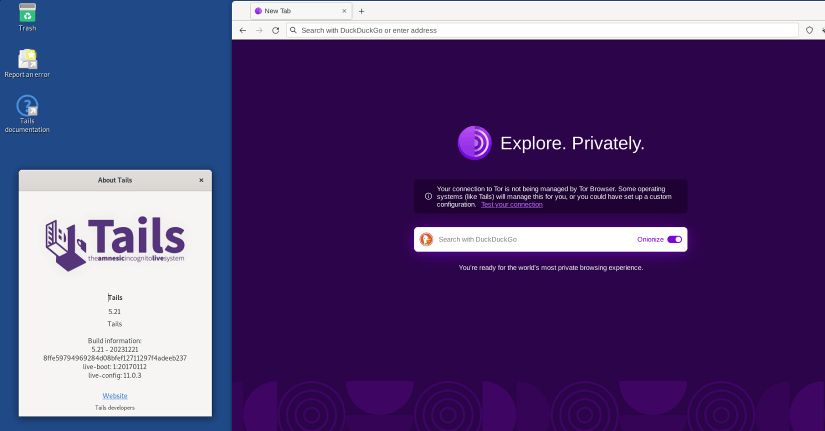Click the info icon in the Tor notice
This screenshot has width=825, height=431.
click(428, 196)
